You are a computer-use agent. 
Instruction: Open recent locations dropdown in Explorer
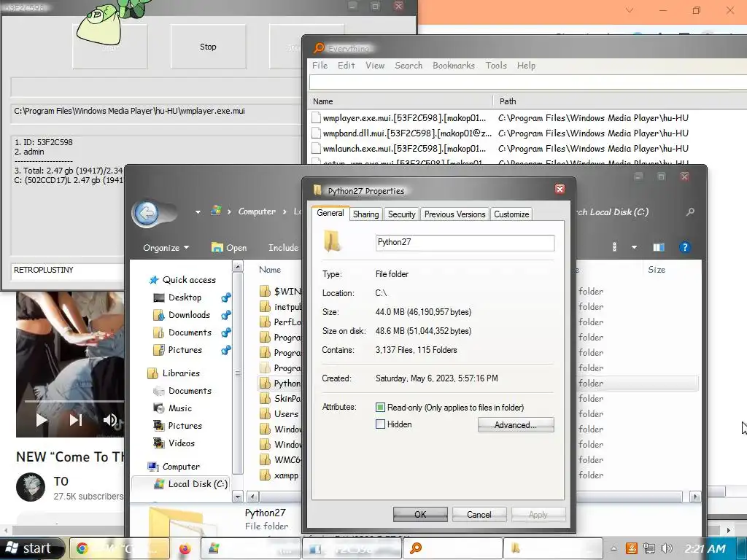[x=198, y=212]
